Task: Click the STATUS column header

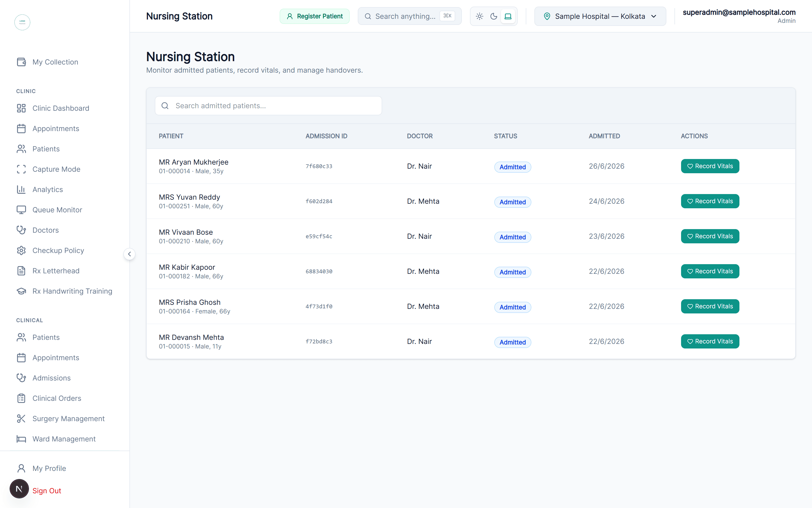Action: (x=505, y=136)
